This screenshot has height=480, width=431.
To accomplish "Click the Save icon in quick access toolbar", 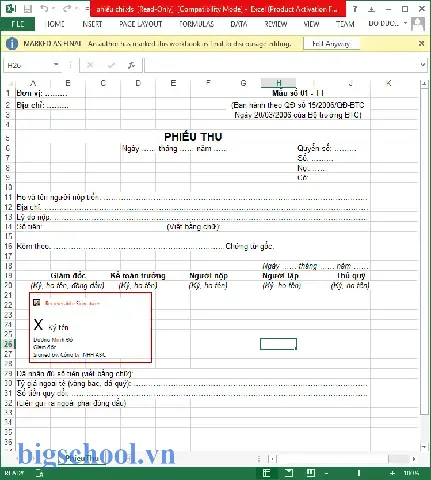I will point(28,9).
